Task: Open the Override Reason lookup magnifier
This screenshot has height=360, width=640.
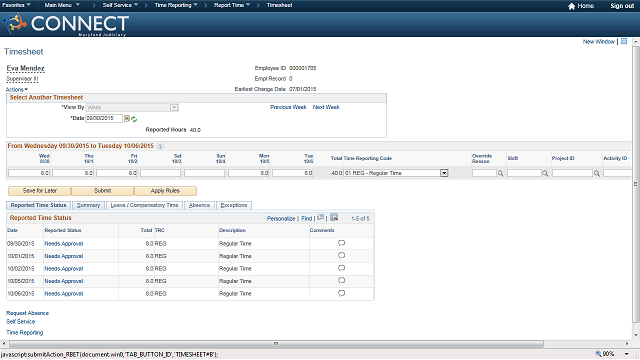Action: (x=500, y=173)
